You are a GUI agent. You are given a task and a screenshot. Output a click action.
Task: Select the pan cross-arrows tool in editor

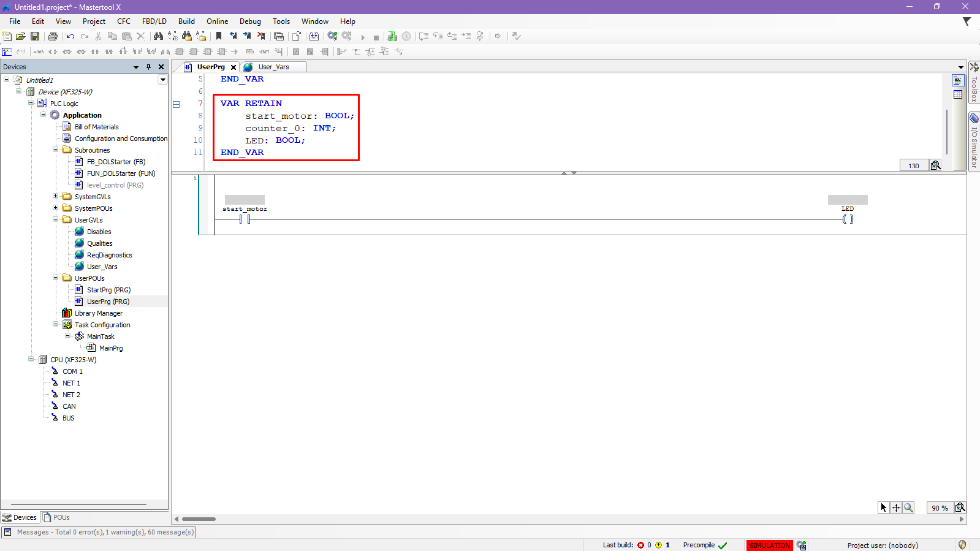pos(896,507)
